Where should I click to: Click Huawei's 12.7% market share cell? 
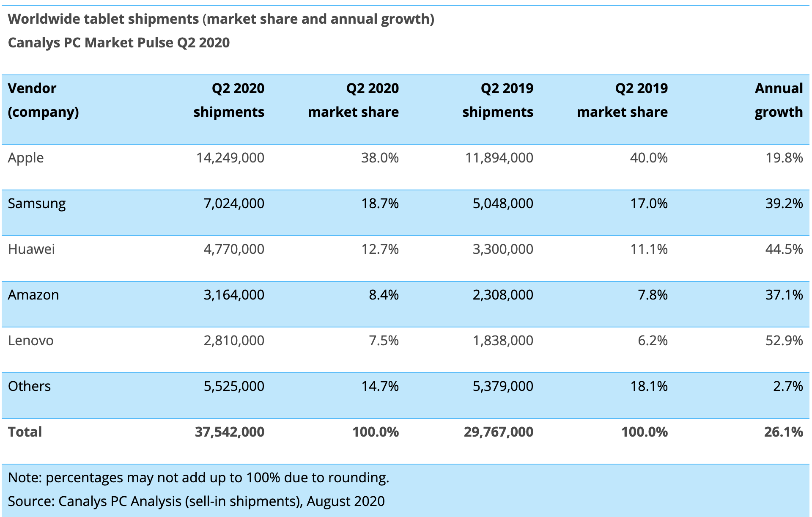point(380,249)
